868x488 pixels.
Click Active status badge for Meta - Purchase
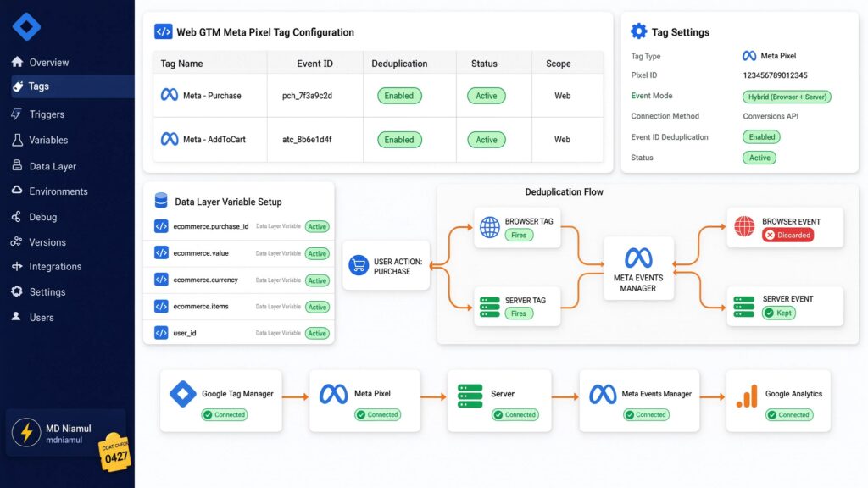pos(486,96)
